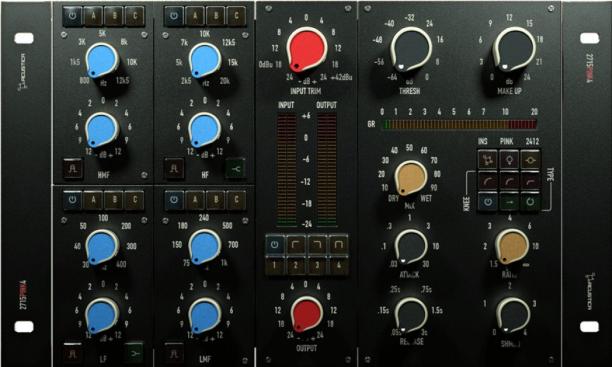This screenshot has width=612, height=367.
Task: Select the middle knee curve icon
Action: click(509, 180)
